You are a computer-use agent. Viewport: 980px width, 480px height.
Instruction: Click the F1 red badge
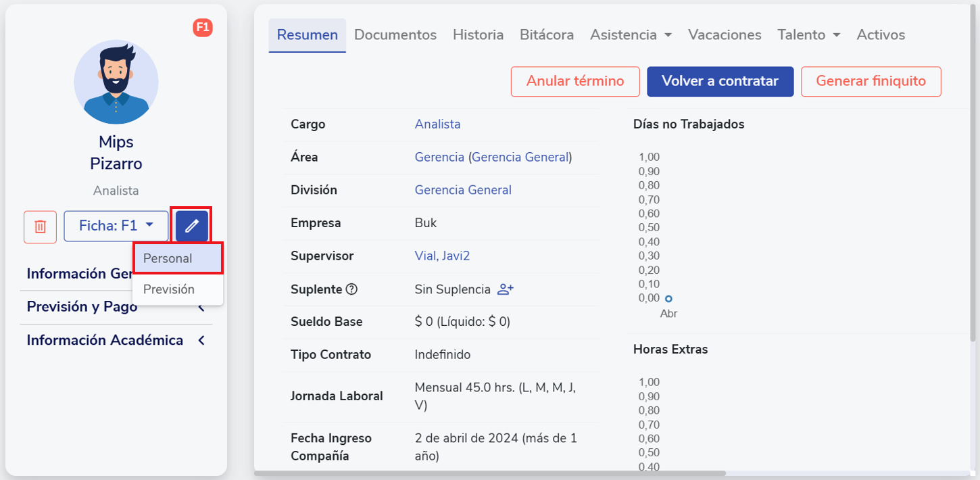point(203,28)
